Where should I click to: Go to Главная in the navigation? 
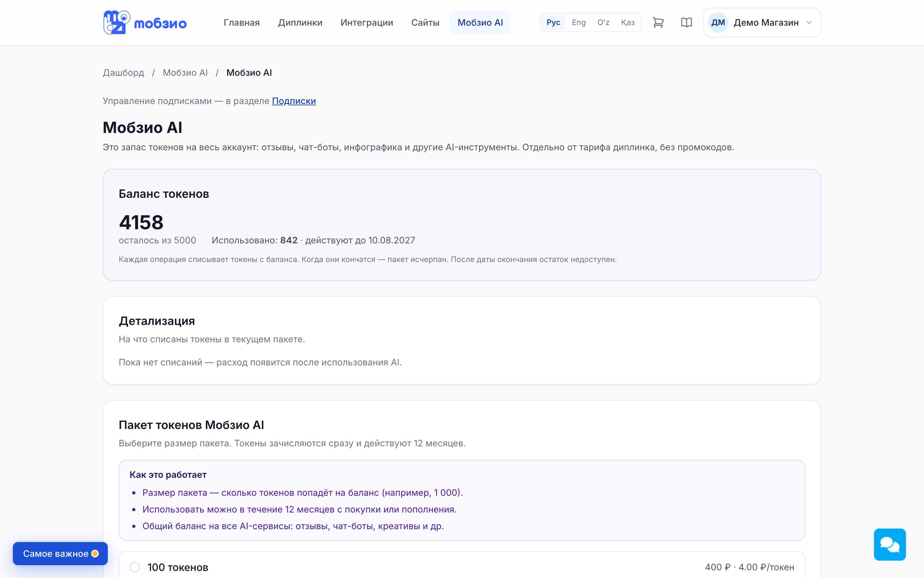[242, 22]
